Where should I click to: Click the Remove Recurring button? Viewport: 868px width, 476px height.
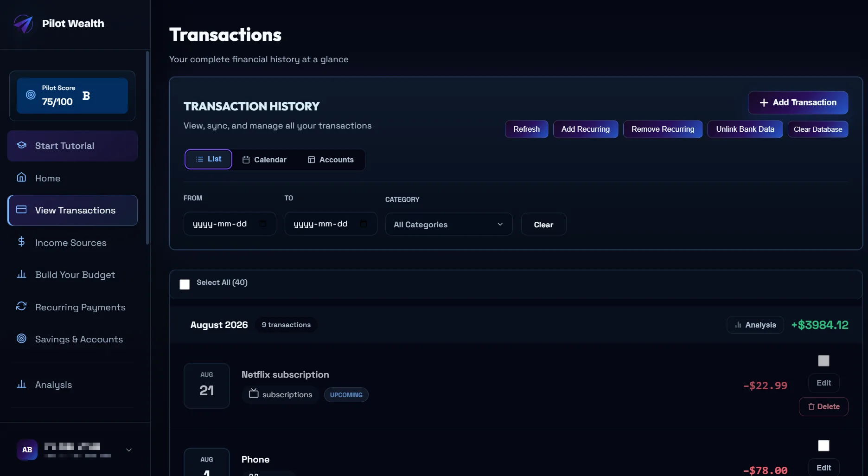tap(663, 129)
